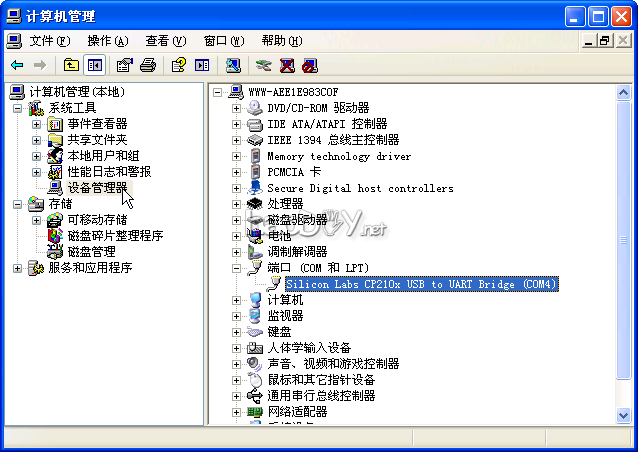The height and width of the screenshot is (452, 638).
Task: Click the Help question mark icon
Action: [178, 65]
